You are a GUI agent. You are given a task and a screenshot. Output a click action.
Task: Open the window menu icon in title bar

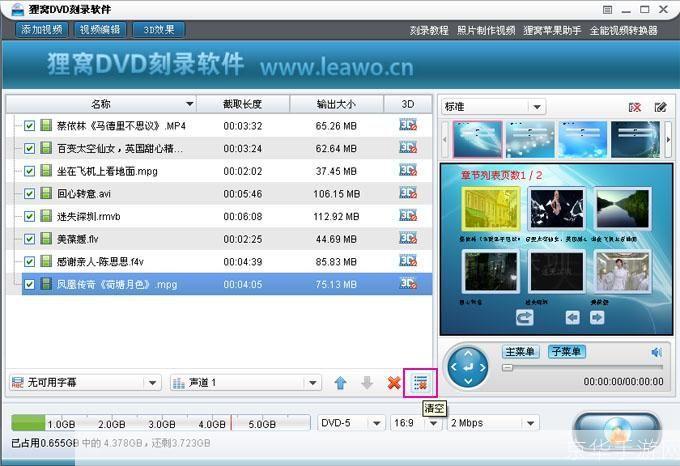[x=608, y=10]
